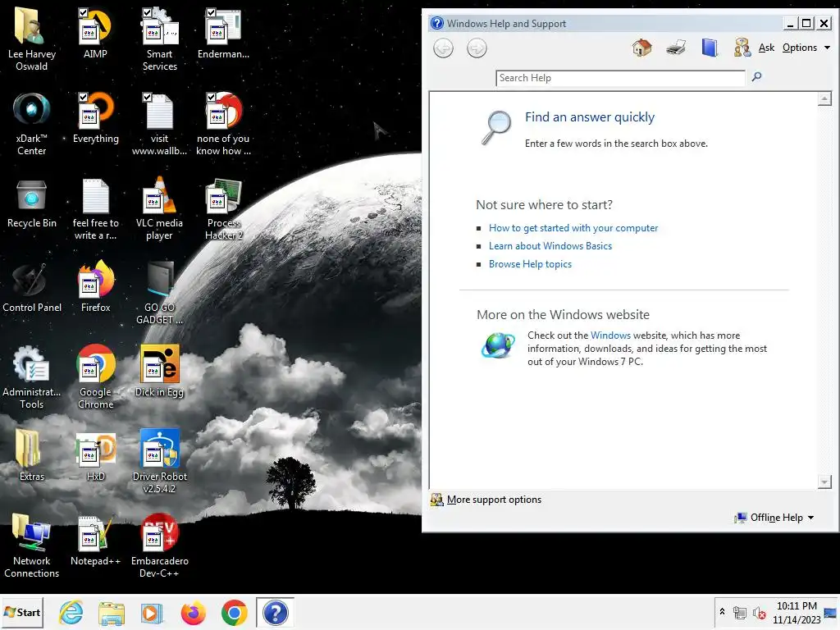Select the Recycle Bin icon

pyautogui.click(x=31, y=203)
